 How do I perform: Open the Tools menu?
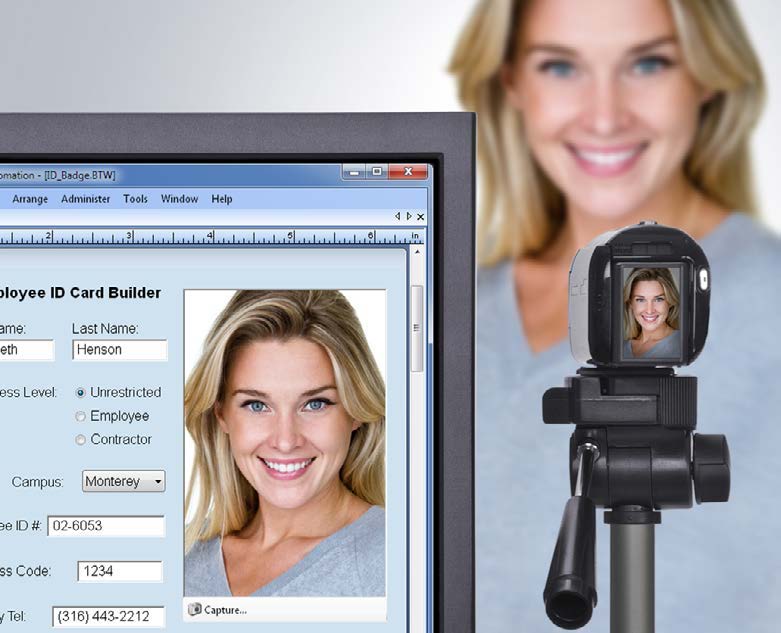pyautogui.click(x=136, y=199)
